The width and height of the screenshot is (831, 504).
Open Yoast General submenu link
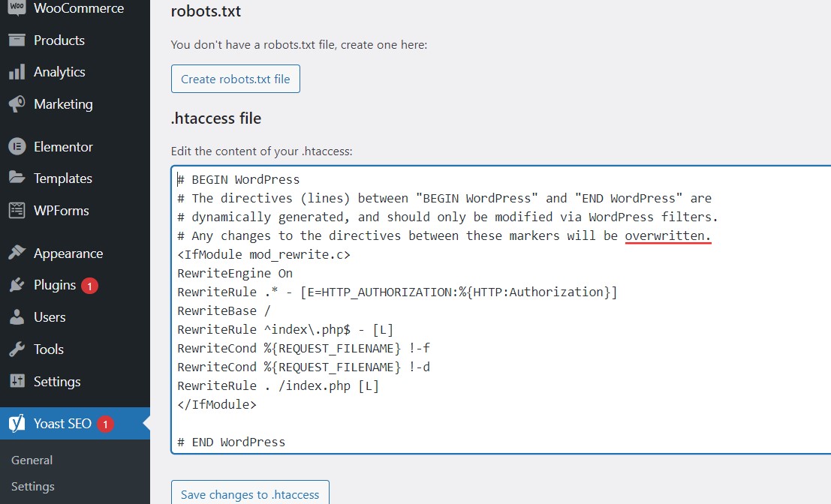(32, 460)
